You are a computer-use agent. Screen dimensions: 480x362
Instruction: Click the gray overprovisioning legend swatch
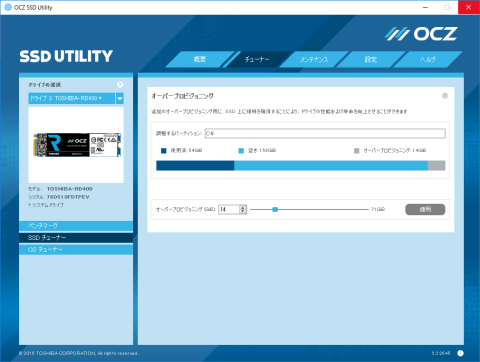tap(357, 151)
